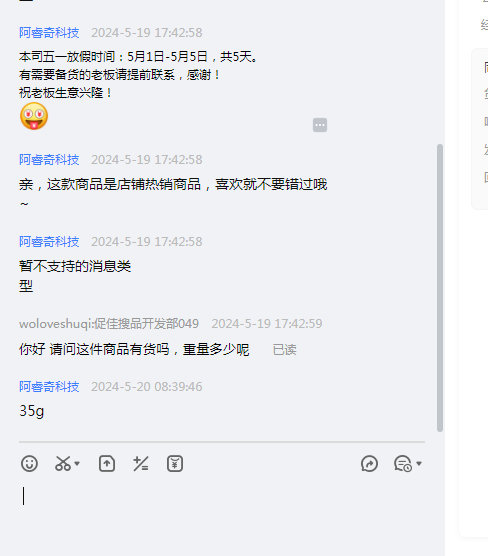Click the chat's vertical scrollbar
This screenshot has width=488, height=556.
coord(440,288)
